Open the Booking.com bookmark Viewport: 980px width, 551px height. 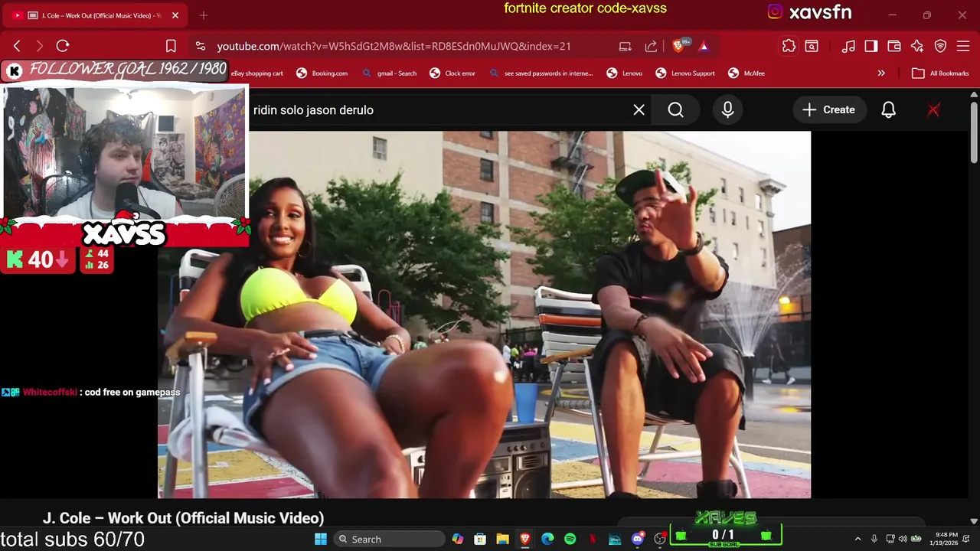pos(322,73)
